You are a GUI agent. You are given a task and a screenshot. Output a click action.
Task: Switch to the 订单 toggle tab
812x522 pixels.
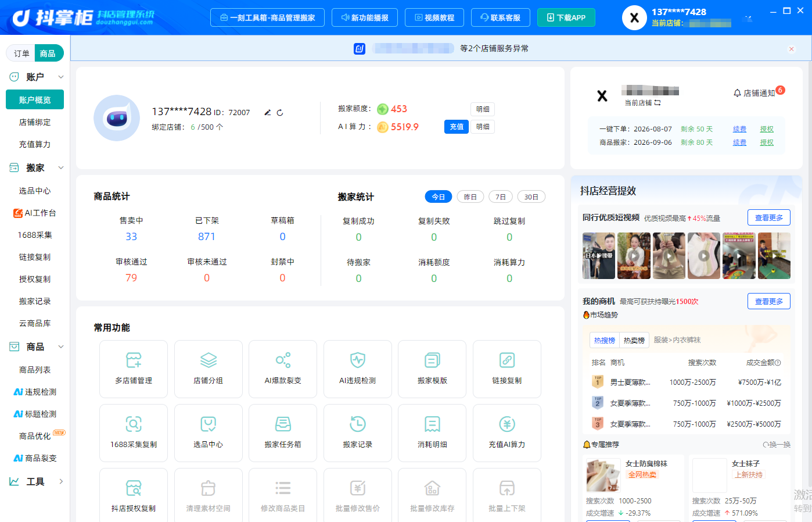point(21,53)
